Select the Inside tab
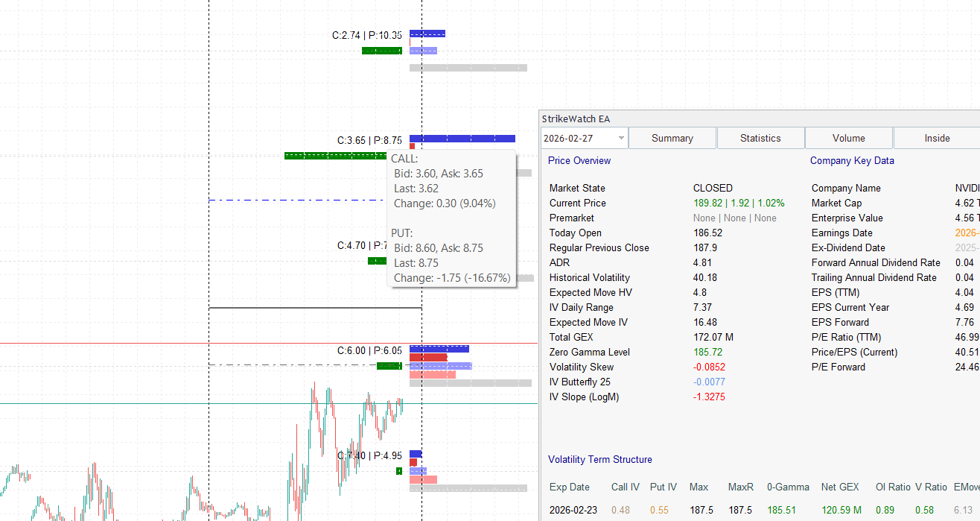Screen dimensions: 980x521 pyautogui.click(x=937, y=138)
